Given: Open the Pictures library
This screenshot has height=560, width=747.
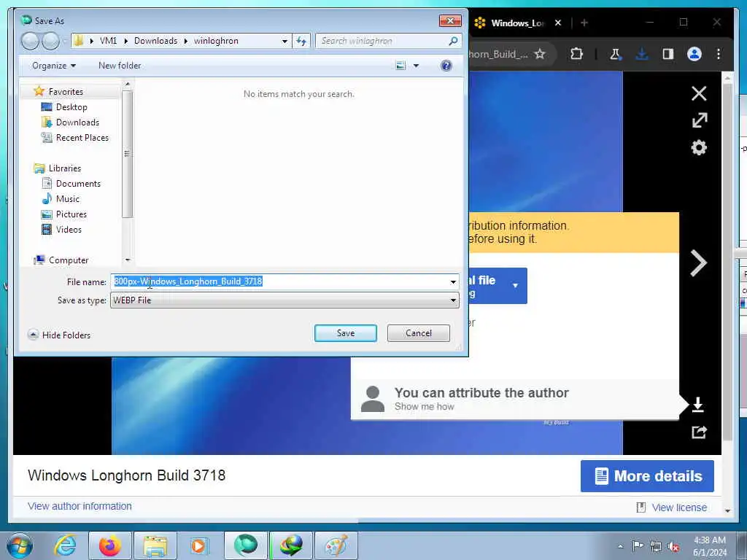Looking at the screenshot, I should 71,214.
